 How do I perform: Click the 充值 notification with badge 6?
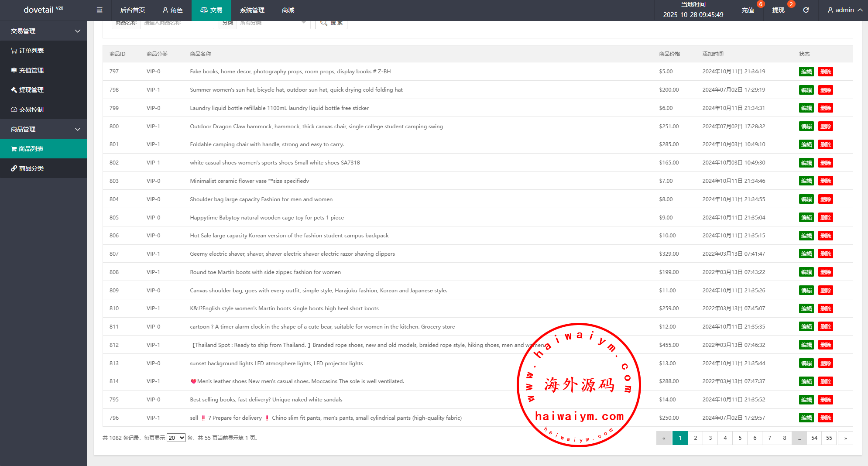pyautogui.click(x=748, y=10)
